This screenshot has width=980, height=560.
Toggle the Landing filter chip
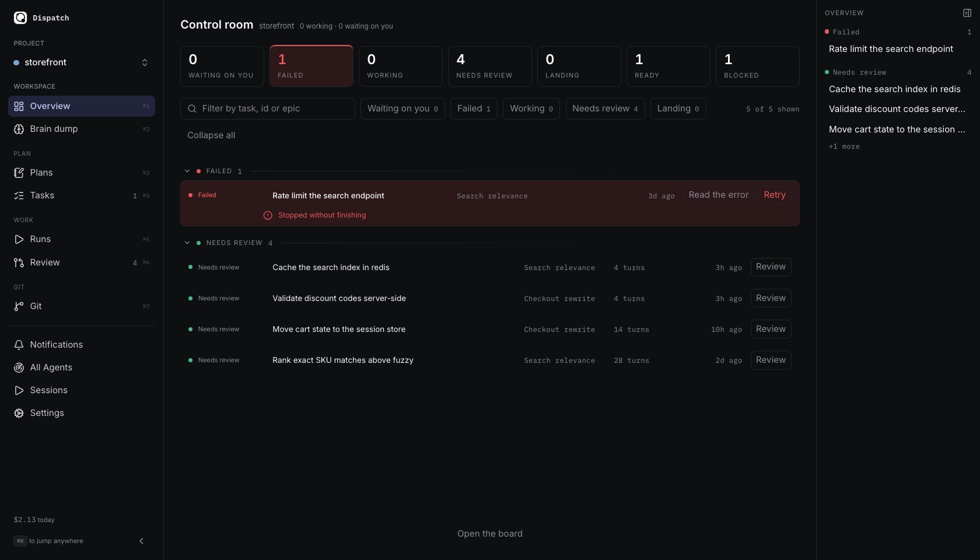pos(678,108)
